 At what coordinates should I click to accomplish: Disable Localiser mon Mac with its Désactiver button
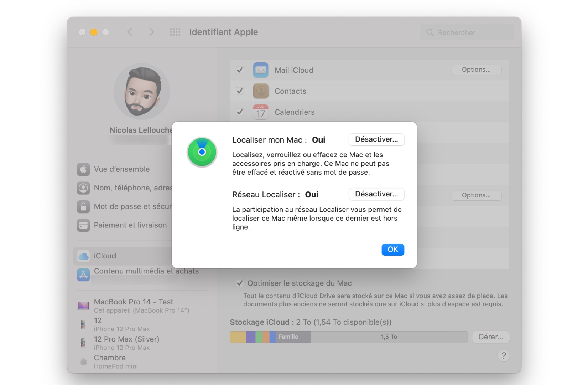[376, 139]
